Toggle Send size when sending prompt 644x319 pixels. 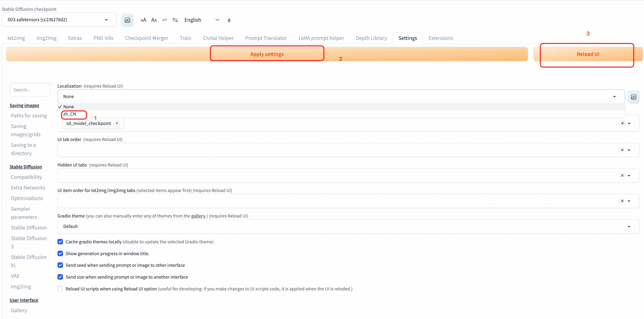click(60, 277)
